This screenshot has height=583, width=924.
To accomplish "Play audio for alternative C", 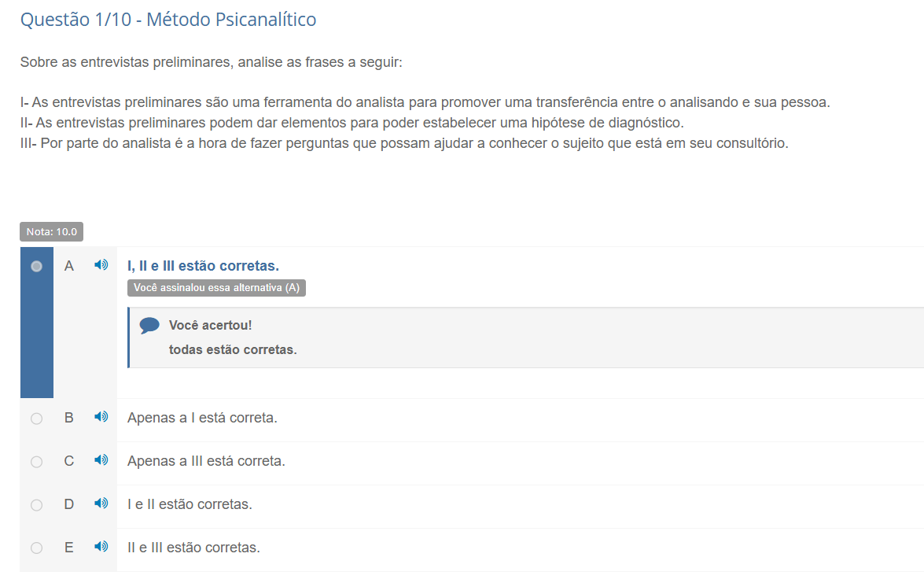I will click(x=101, y=459).
